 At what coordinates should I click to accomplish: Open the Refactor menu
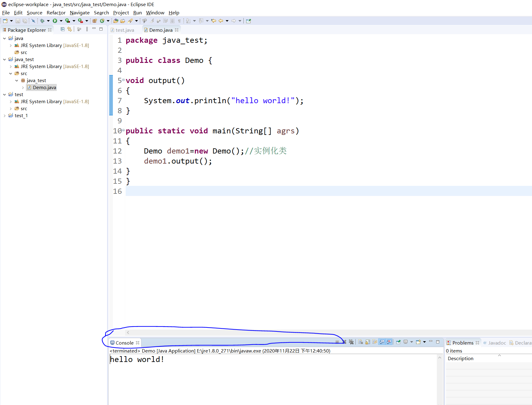click(56, 13)
